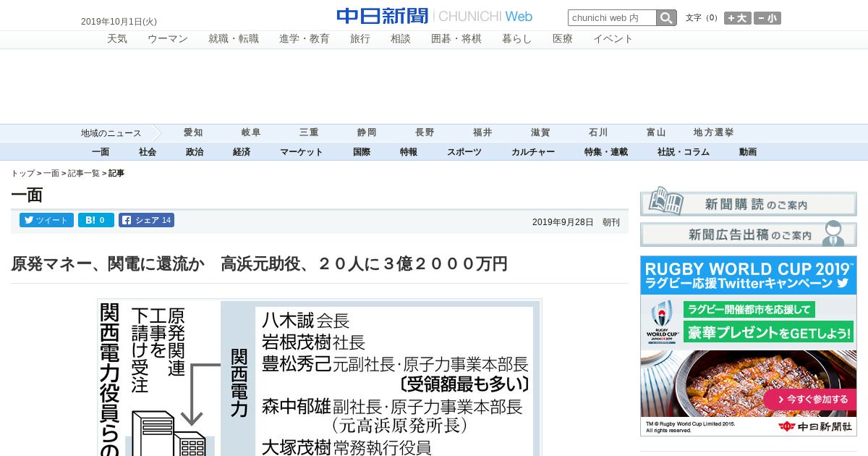The height and width of the screenshot is (456, 868).
Task: Open the 相談 menu item
Action: 401,39
